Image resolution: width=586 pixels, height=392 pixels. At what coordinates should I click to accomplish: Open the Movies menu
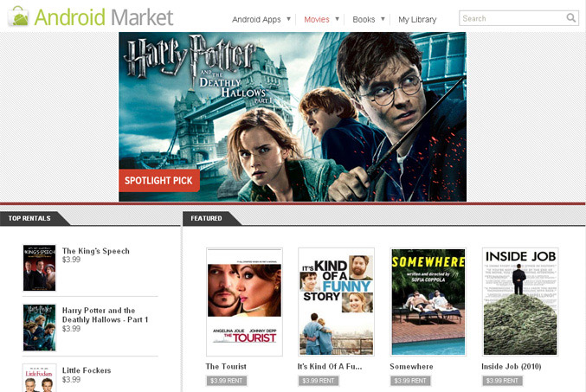pyautogui.click(x=317, y=19)
